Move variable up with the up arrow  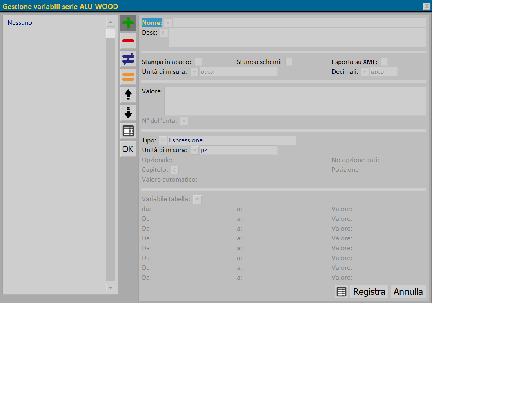(128, 95)
